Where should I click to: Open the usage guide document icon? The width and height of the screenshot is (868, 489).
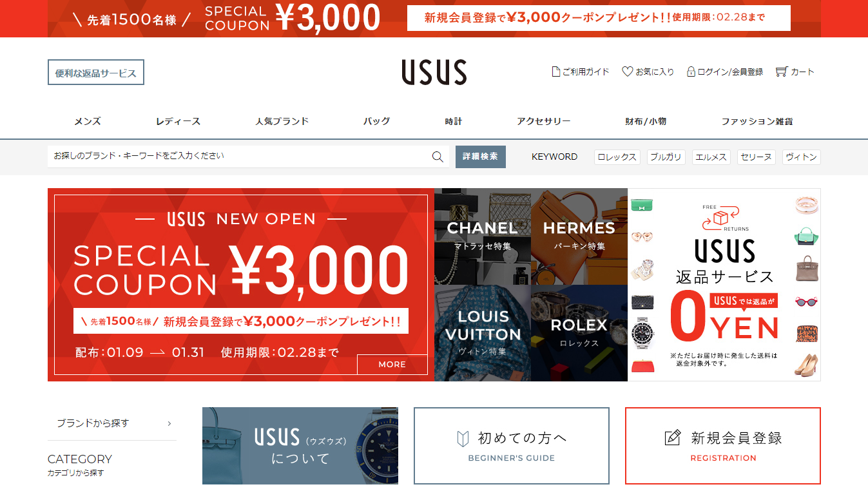[x=555, y=72]
